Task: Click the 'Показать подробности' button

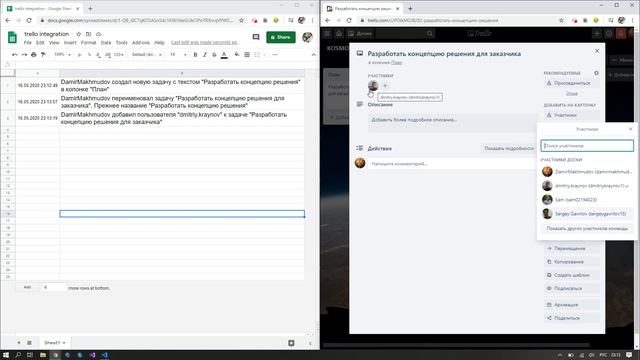Action: [509, 149]
